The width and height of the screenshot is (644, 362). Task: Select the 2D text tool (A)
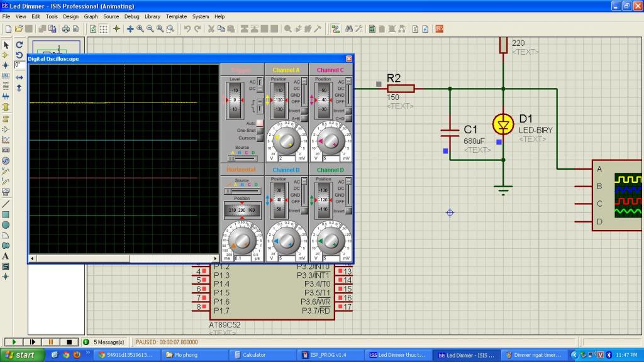(x=6, y=256)
